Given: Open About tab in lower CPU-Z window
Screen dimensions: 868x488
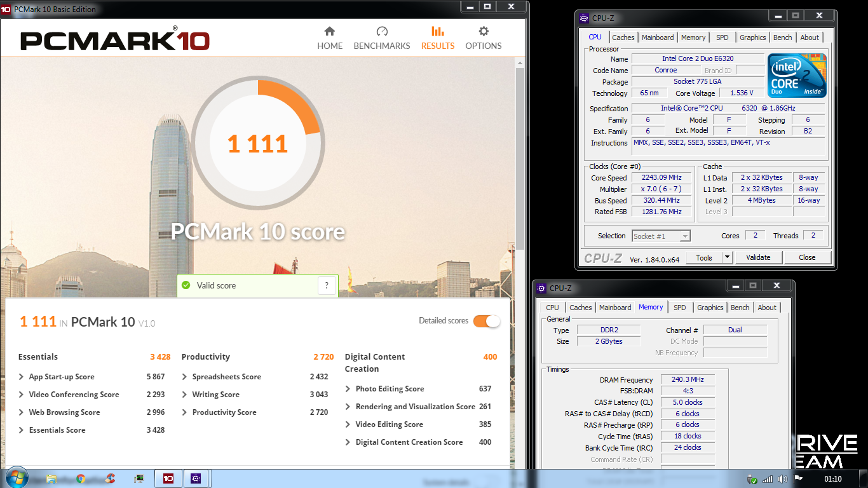Looking at the screenshot, I should [767, 308].
